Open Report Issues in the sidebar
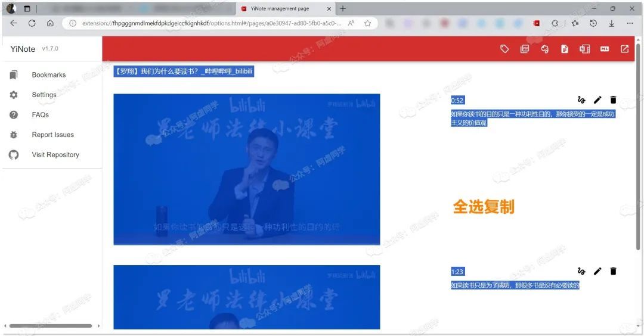644x336 pixels. [x=52, y=135]
